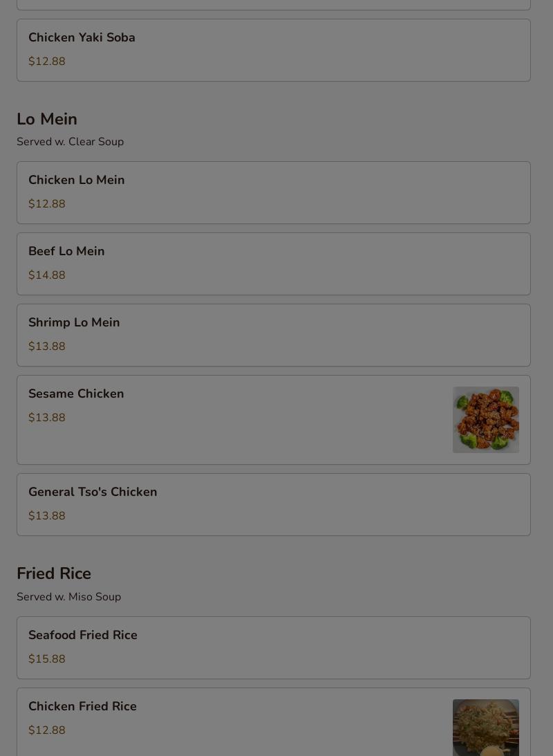Click the $15.88 Seafood Fried Rice price
The width and height of the screenshot is (553, 756).
47,659
